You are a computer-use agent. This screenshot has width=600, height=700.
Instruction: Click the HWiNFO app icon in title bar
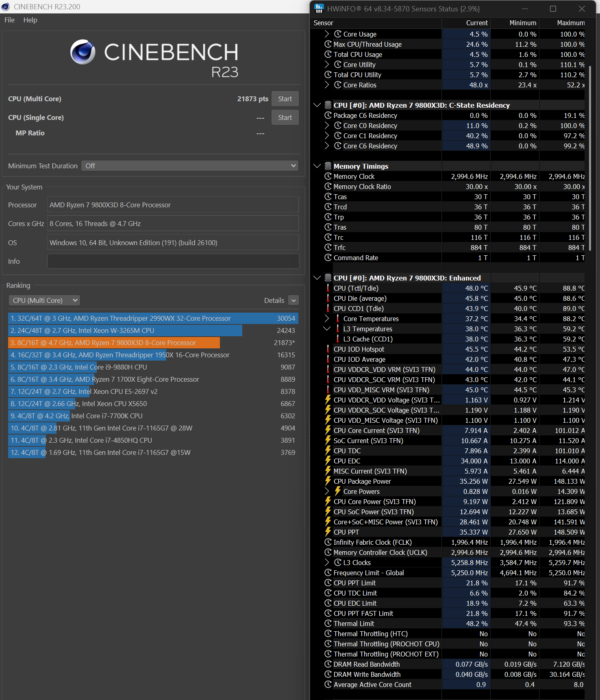(x=319, y=9)
